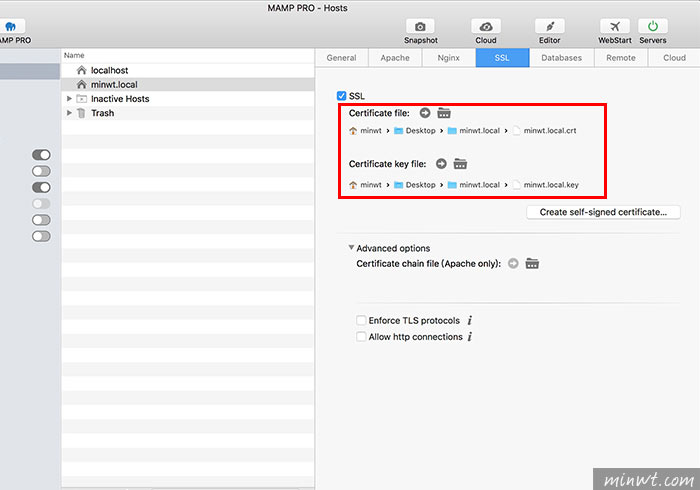Click minwt.local.crt in certificate path
The width and height of the screenshot is (700, 490).
pyautogui.click(x=550, y=130)
